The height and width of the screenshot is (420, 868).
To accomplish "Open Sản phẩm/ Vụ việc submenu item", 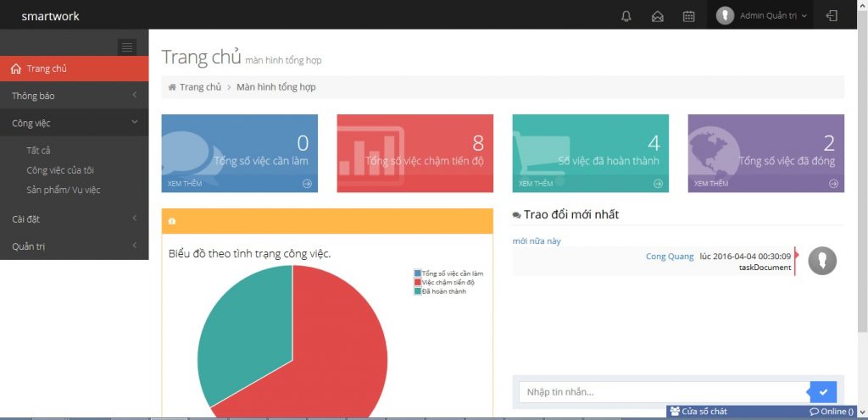I will 63,190.
